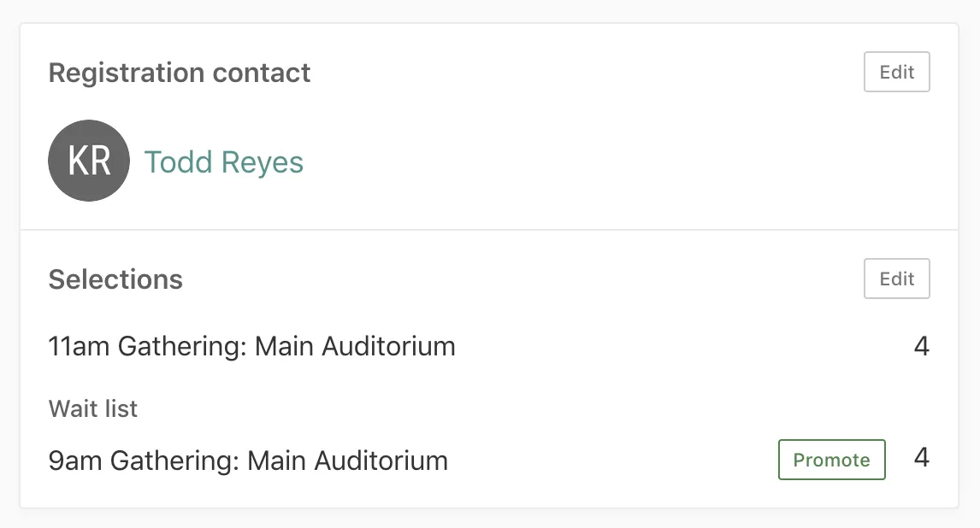Click the 11am Gathering quantity number 4
Screen dimensions: 980x528
tap(921, 347)
